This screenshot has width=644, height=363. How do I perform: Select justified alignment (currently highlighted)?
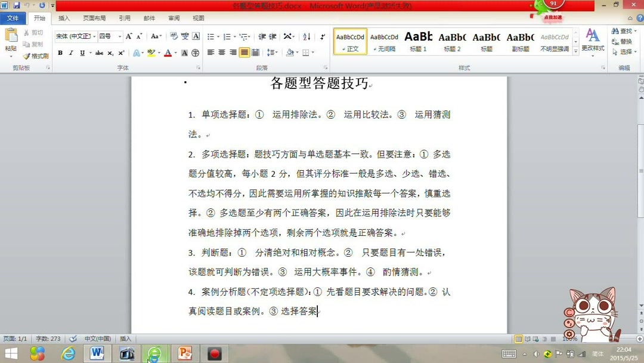click(x=246, y=53)
